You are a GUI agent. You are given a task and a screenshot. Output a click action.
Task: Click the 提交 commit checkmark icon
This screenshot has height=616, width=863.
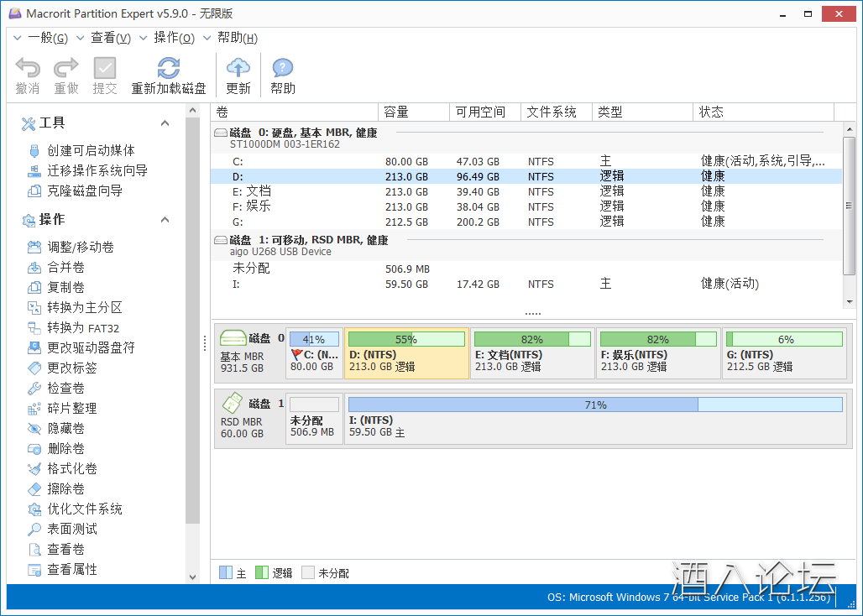pyautogui.click(x=105, y=69)
